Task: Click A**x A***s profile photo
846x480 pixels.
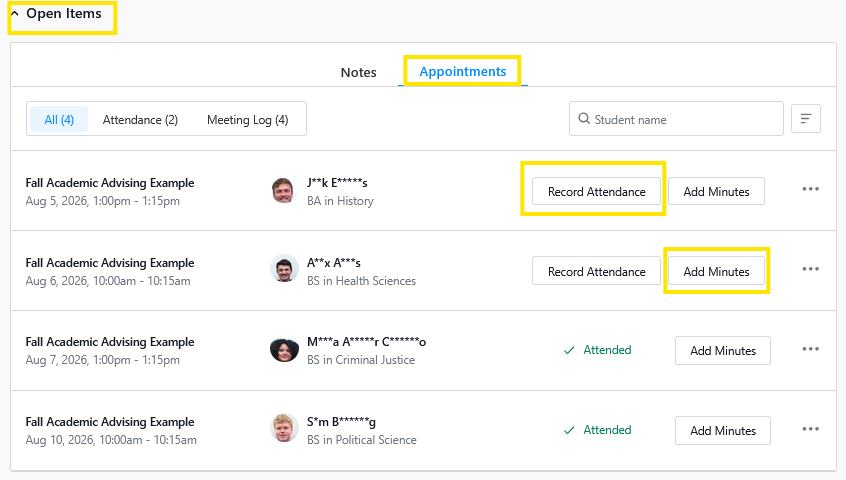Action: coord(284,269)
